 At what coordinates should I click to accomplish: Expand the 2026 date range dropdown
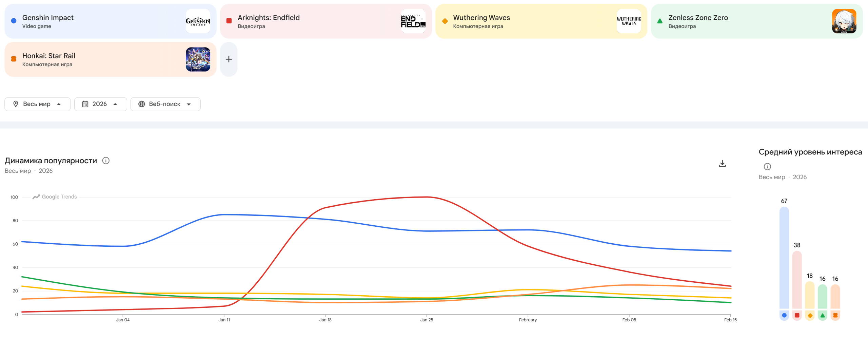pos(100,104)
